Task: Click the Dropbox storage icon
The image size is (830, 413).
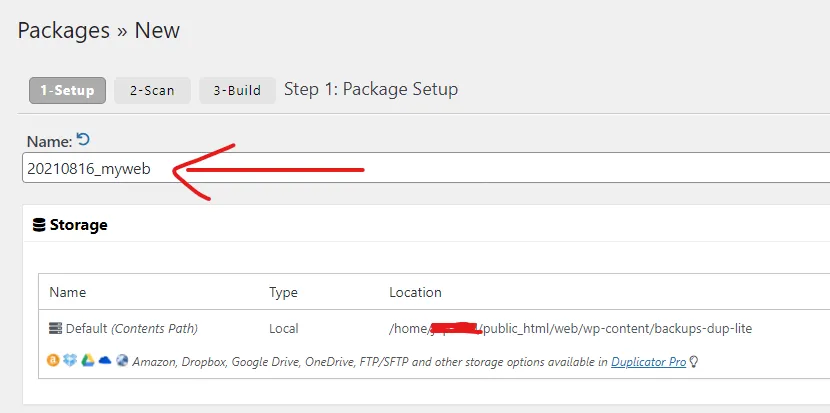Action: pyautogui.click(x=70, y=361)
